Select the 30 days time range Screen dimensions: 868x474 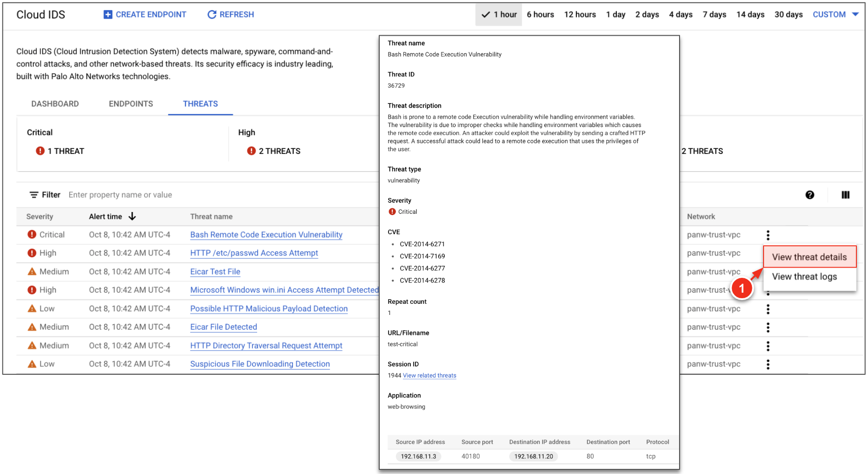click(x=788, y=14)
